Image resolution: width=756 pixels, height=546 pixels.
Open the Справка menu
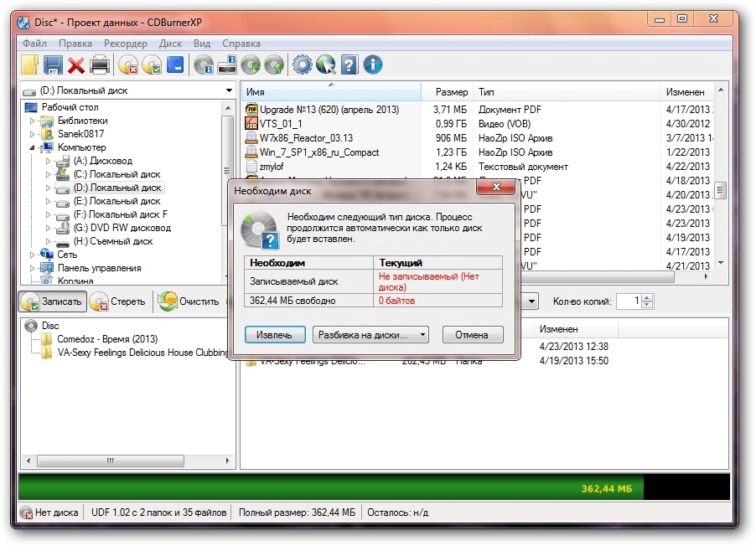click(241, 44)
